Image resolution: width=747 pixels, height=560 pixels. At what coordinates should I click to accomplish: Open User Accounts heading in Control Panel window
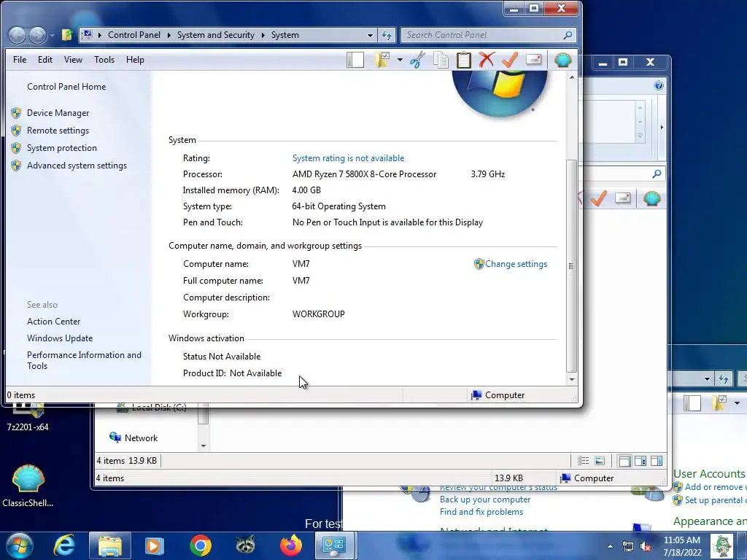pos(709,474)
